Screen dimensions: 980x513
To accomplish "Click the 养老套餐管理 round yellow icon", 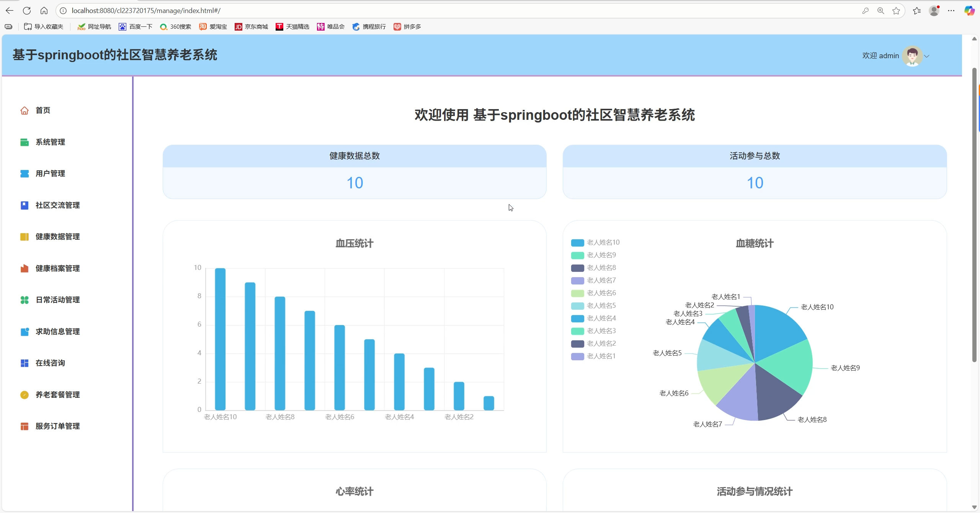I will pos(24,395).
